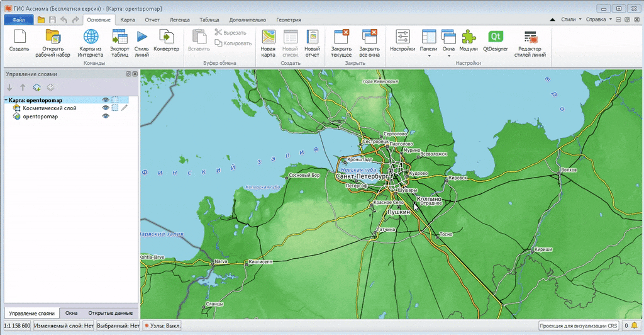Image resolution: width=644 pixels, height=335 pixels.
Task: Open the Открытые данные tab
Action: coord(110,313)
